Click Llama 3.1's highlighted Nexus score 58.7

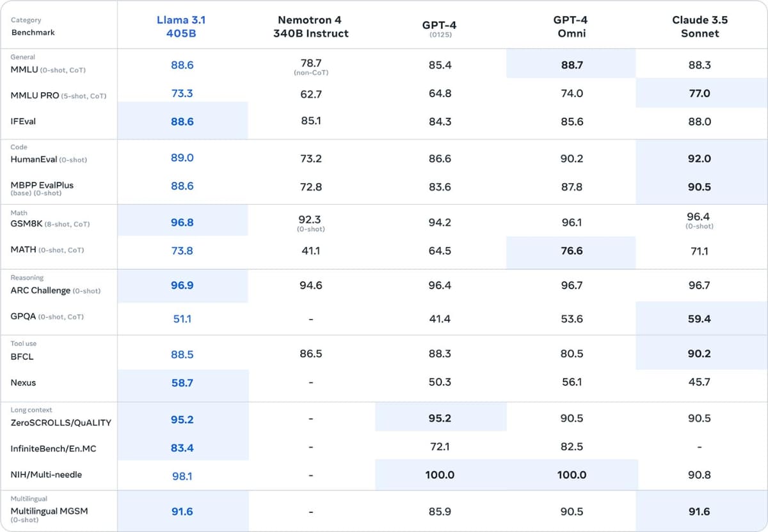click(x=182, y=383)
